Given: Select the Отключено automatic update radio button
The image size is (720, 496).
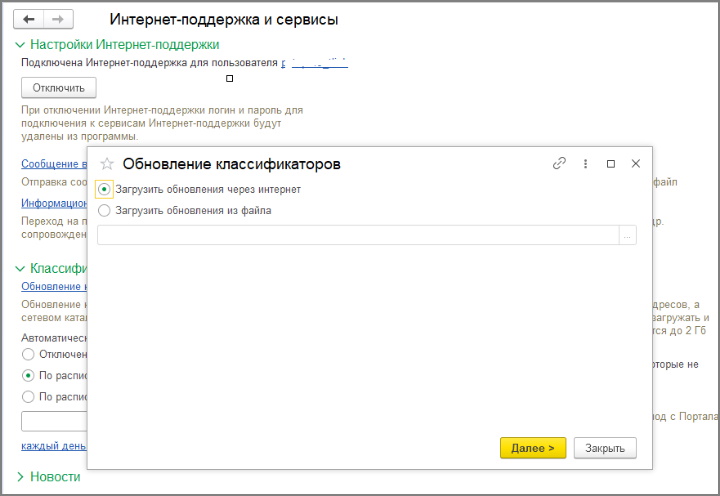Looking at the screenshot, I should tap(28, 355).
